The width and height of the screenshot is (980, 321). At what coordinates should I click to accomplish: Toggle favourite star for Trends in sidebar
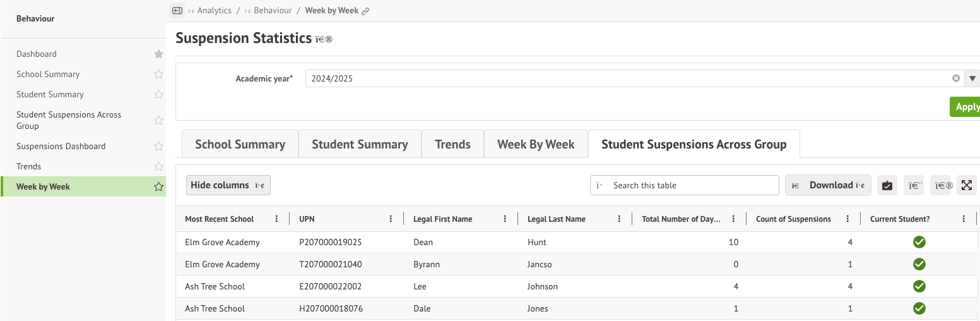coord(158,167)
